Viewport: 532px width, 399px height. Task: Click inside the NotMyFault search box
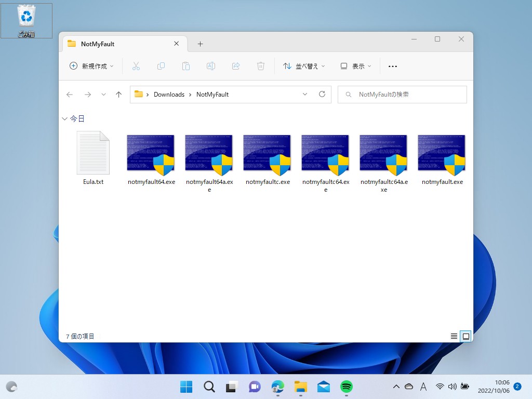pyautogui.click(x=403, y=94)
